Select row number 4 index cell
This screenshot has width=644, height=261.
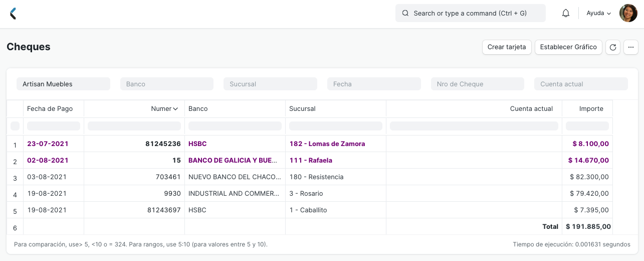(15, 194)
